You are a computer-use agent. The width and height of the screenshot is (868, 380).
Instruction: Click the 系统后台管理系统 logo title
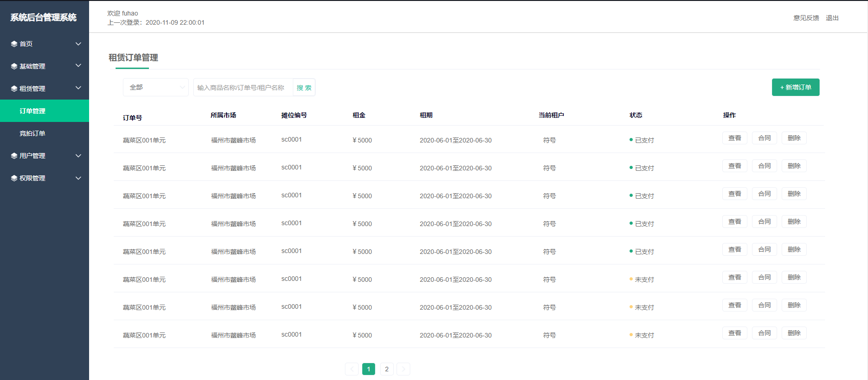[x=43, y=17]
